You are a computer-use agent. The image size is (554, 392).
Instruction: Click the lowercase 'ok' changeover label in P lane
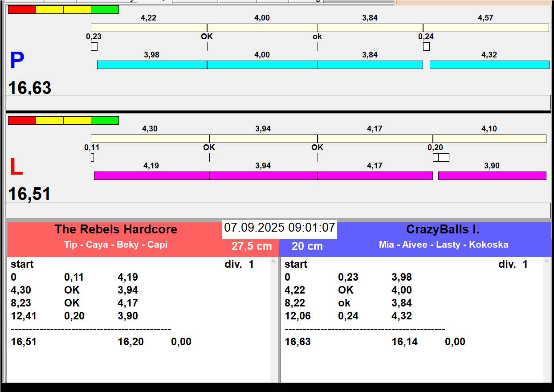click(317, 37)
